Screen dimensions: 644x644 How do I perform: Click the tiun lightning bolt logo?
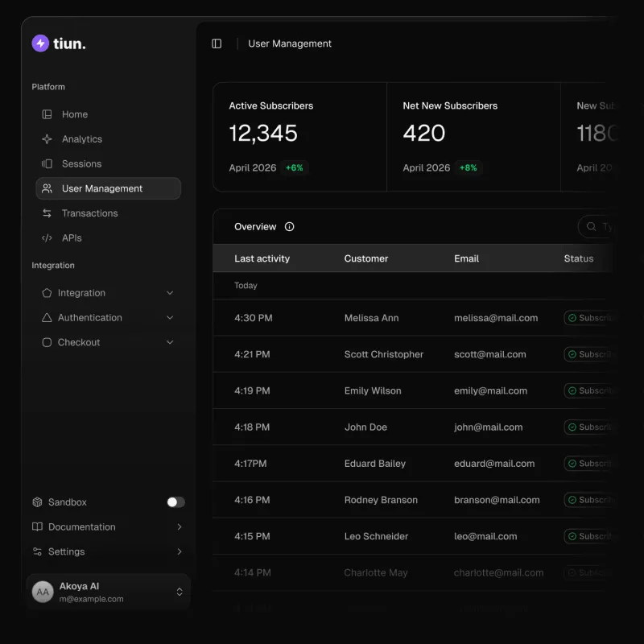(40, 43)
